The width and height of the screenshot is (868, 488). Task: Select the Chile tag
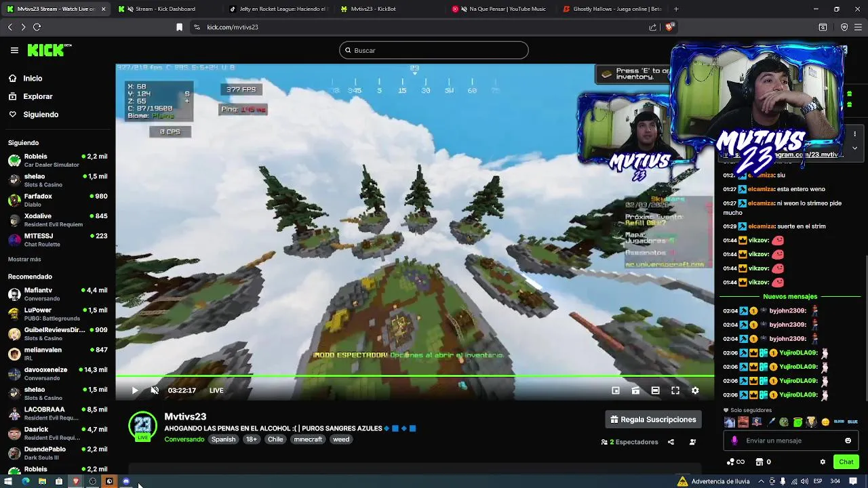click(275, 439)
